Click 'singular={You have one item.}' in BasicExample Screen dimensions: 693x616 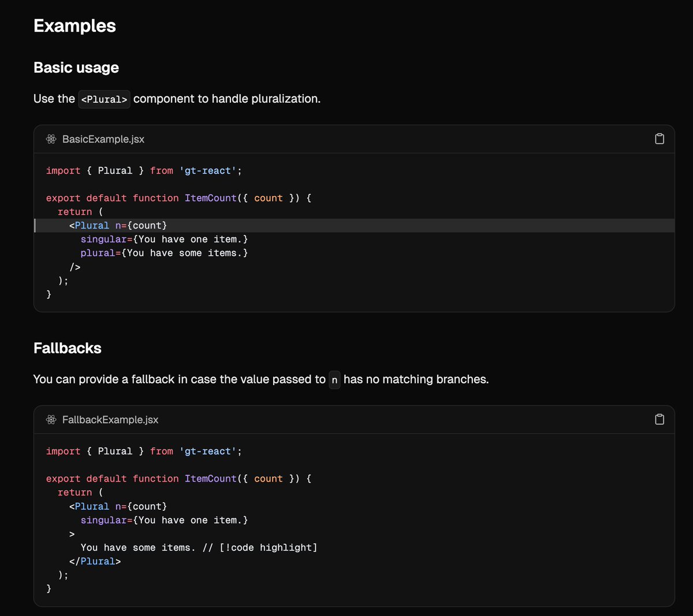coord(164,239)
